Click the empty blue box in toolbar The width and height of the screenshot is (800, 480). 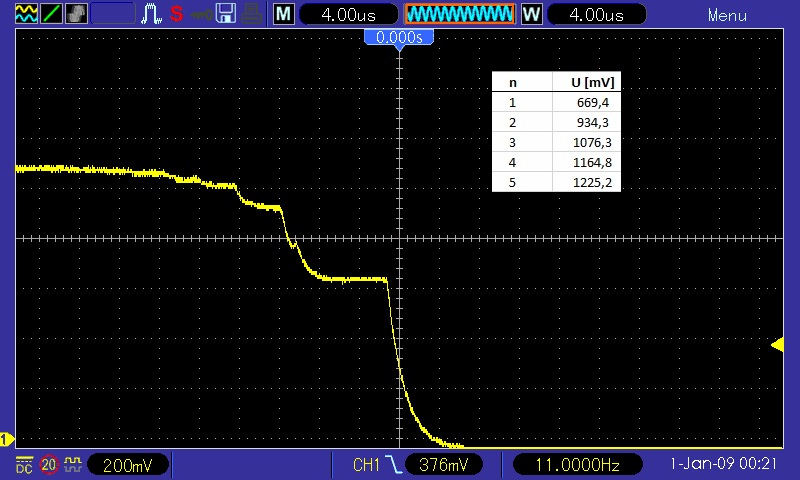tap(113, 14)
